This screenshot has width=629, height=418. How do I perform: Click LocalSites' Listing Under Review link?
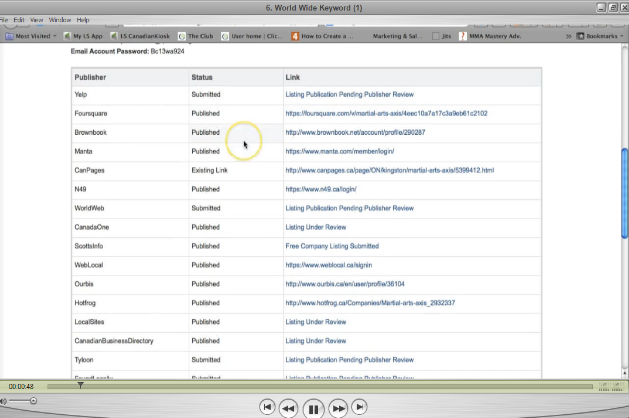316,322
